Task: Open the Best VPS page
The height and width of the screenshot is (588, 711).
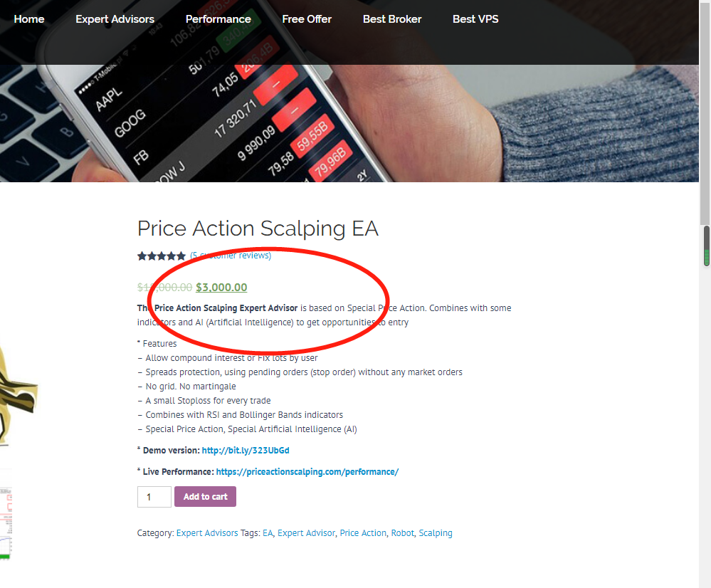Action: point(475,19)
